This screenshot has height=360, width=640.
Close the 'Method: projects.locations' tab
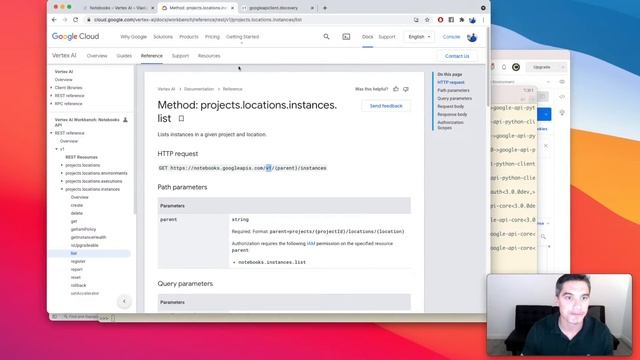coord(232,8)
